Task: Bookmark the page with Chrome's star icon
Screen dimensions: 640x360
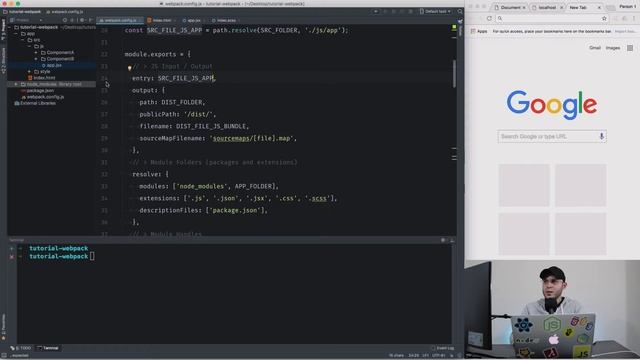Action: click(x=604, y=18)
